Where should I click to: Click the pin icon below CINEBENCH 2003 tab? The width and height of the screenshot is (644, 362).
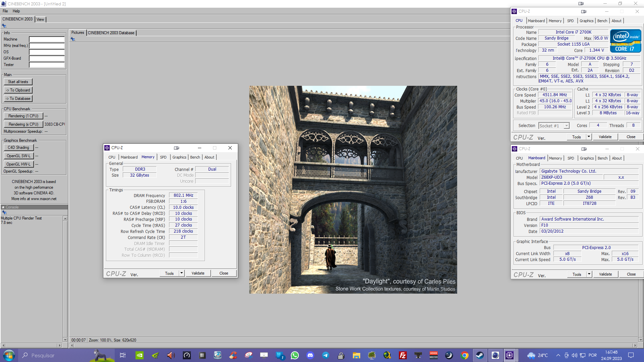(x=4, y=26)
